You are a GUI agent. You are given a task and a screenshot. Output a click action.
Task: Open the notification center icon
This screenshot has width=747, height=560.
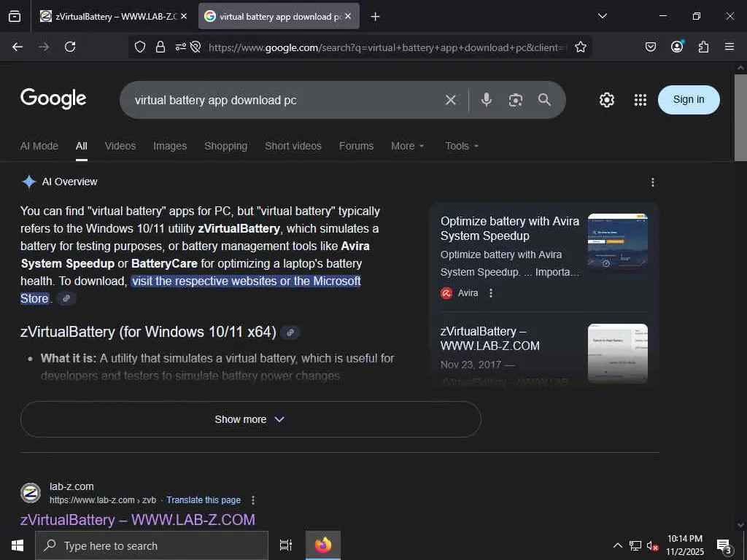pyautogui.click(x=724, y=545)
